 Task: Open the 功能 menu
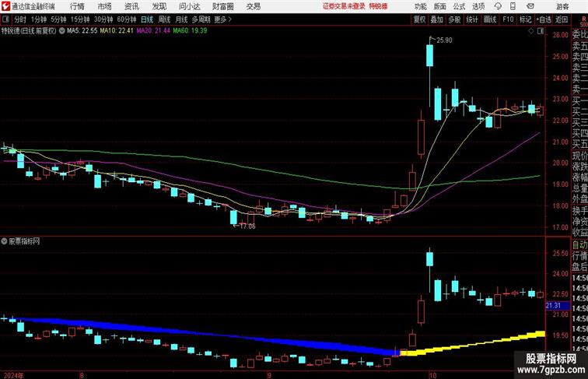point(420,6)
